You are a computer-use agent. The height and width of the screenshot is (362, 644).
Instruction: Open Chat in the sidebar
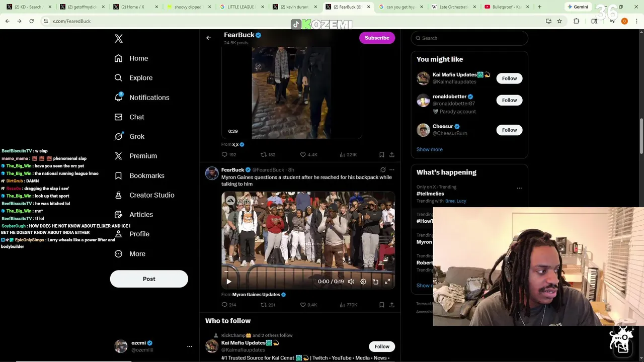129,117
